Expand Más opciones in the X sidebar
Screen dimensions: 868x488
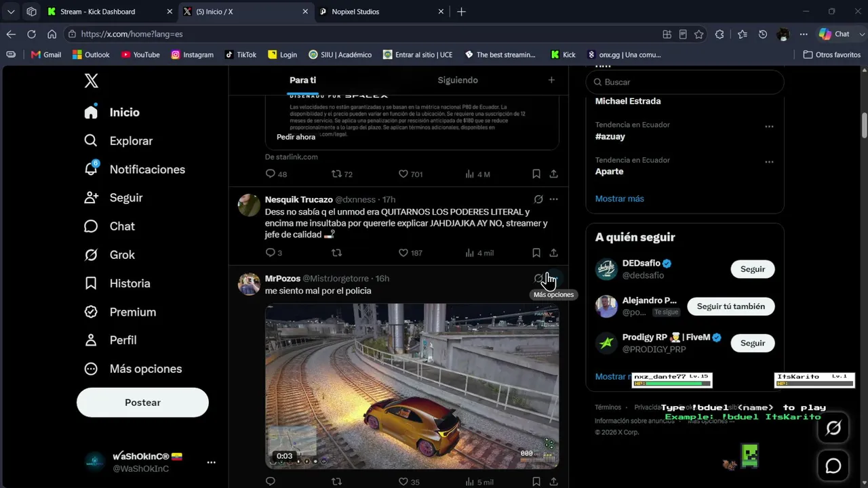tap(133, 369)
